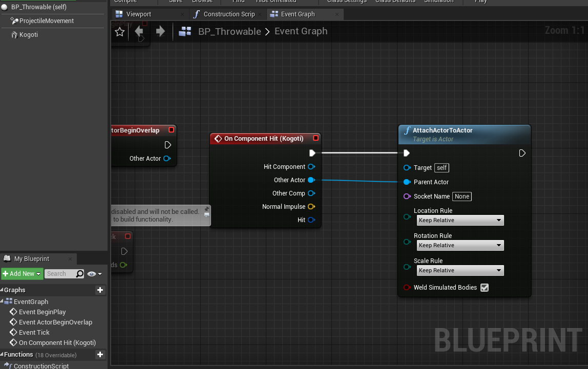The image size is (588, 369).
Task: Click the exec output pin of On Component Hit
Action: tap(312, 153)
